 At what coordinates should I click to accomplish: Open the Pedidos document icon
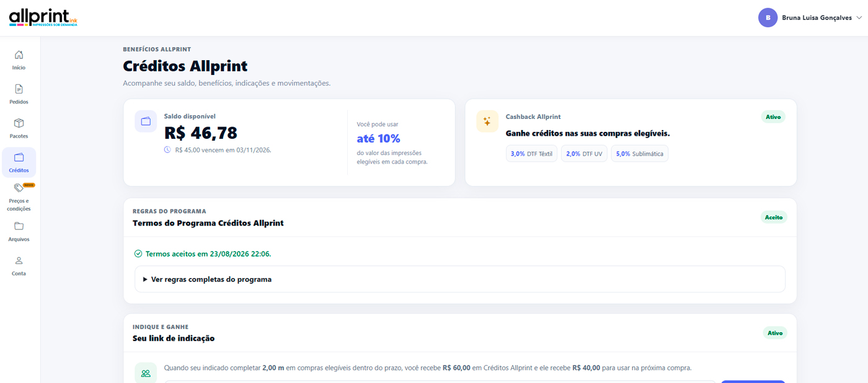pyautogui.click(x=19, y=89)
